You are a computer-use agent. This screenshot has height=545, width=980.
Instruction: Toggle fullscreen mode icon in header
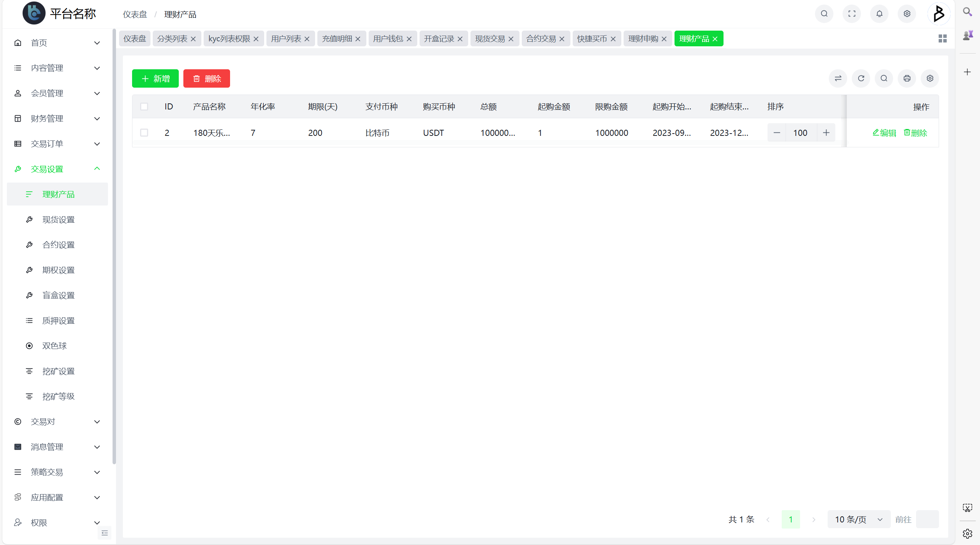pyautogui.click(x=852, y=14)
